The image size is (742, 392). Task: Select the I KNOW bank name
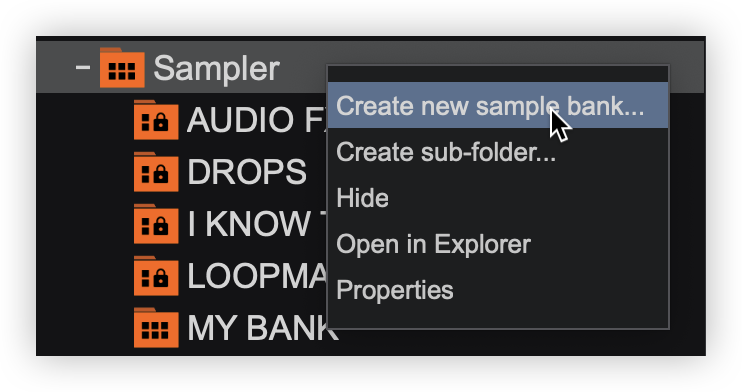click(x=257, y=224)
